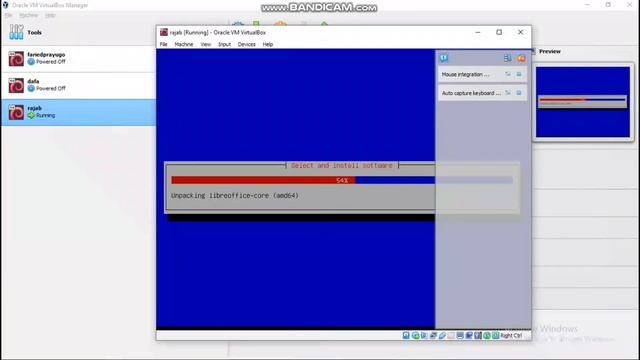The width and height of the screenshot is (640, 360).
Task: Click the display indicator in the status bar
Action: (x=460, y=336)
